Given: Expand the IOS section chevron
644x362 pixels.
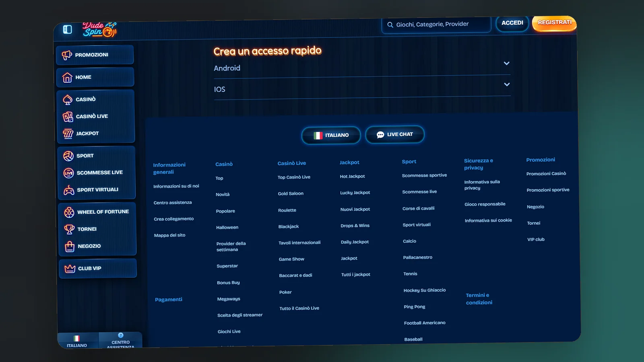Looking at the screenshot, I should [x=507, y=84].
